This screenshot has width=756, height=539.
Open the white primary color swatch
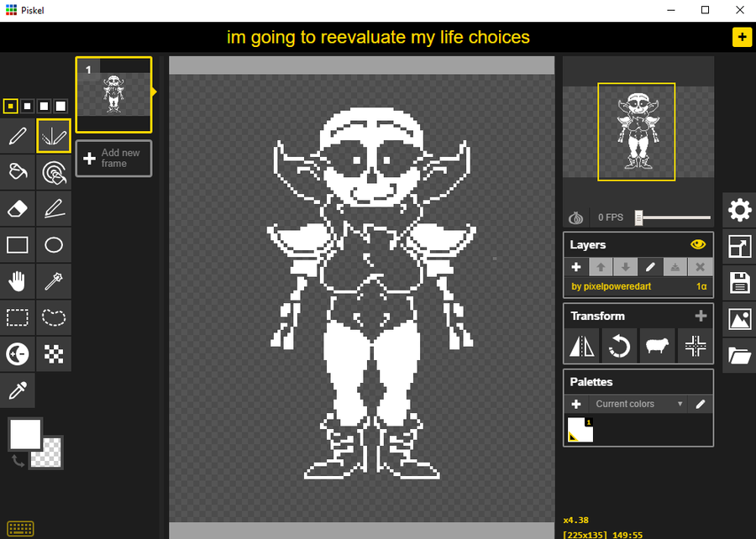click(25, 434)
